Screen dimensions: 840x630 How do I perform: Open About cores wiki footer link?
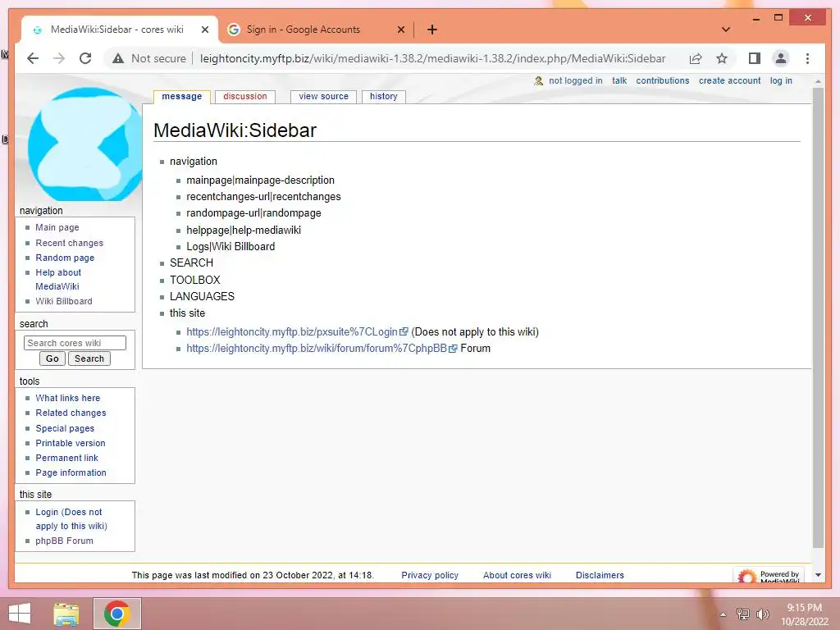(517, 575)
